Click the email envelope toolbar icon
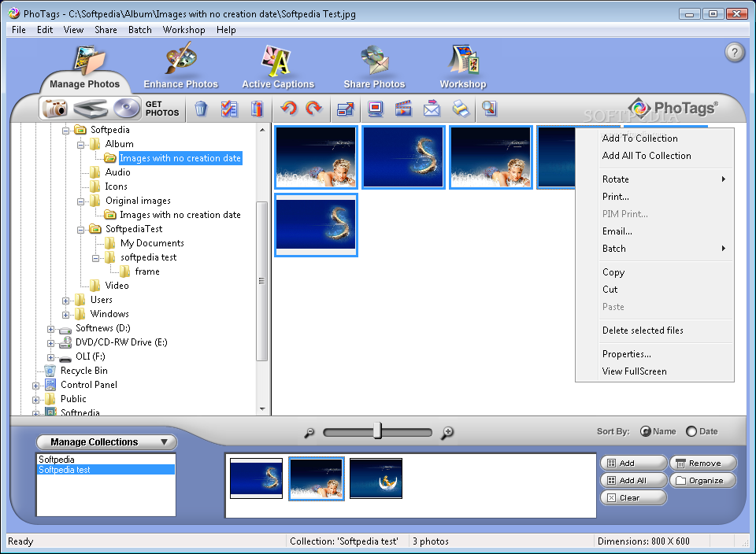The width and height of the screenshot is (756, 554). click(432, 109)
